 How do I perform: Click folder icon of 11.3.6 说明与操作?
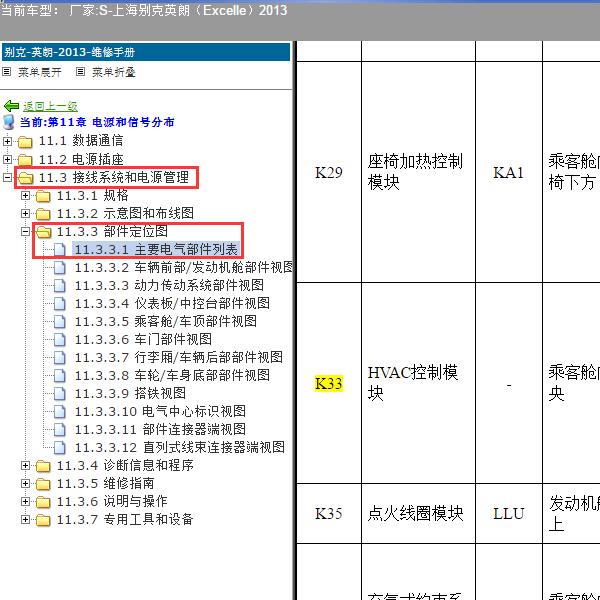click(43, 502)
